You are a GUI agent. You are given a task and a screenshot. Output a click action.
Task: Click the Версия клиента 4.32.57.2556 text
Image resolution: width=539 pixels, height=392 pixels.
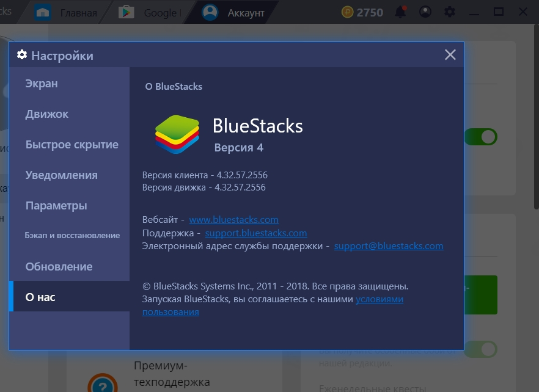click(205, 175)
